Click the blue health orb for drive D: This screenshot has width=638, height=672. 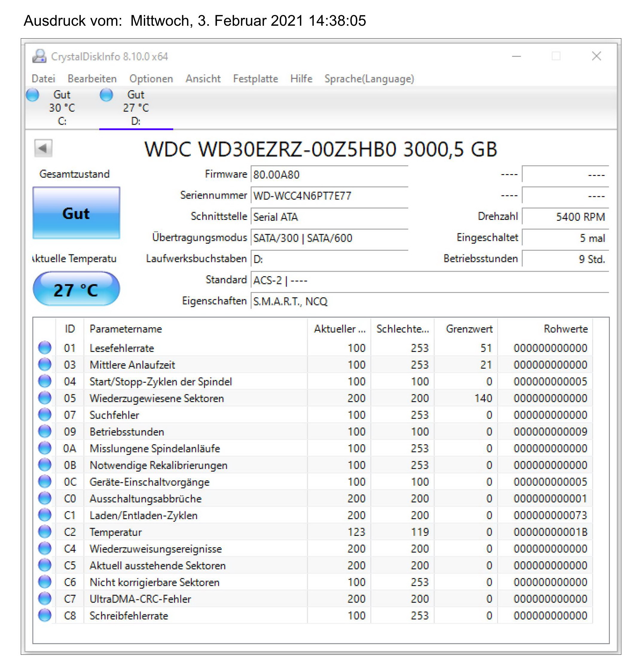pyautogui.click(x=106, y=95)
